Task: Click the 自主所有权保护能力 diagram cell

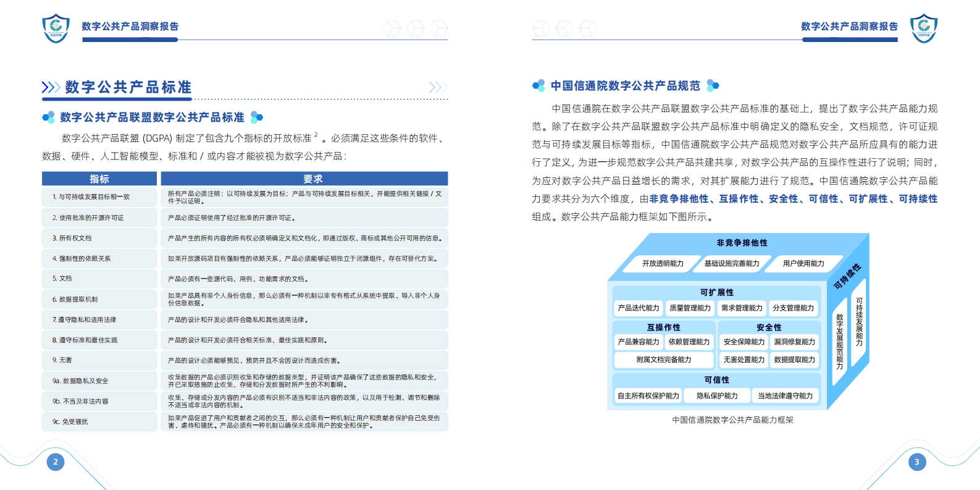Action: [x=648, y=395]
